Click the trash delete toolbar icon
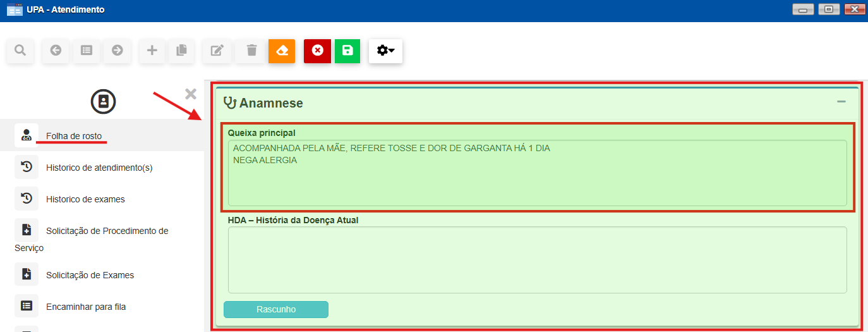The height and width of the screenshot is (332, 868). click(x=251, y=51)
